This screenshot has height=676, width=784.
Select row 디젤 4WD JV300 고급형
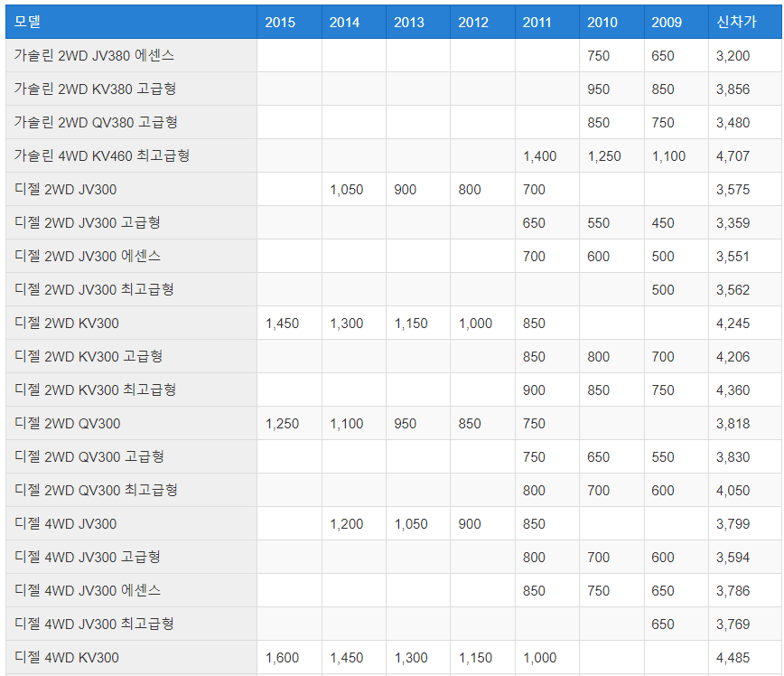pyautogui.click(x=394, y=557)
